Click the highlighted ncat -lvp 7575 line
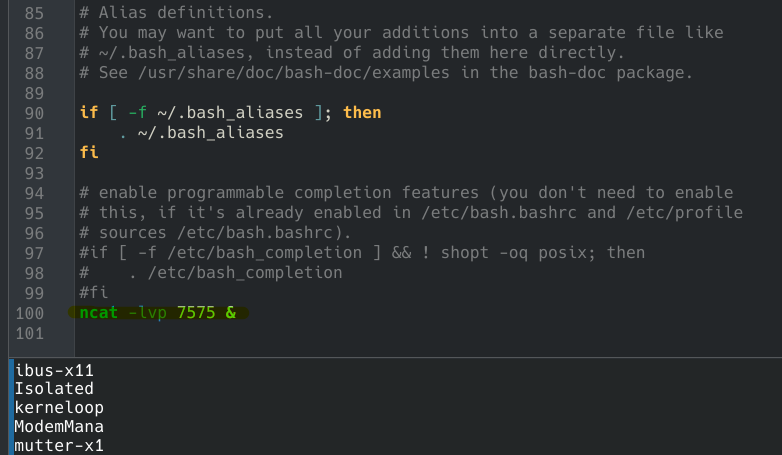Screen dimensions: 782x455 (157, 313)
